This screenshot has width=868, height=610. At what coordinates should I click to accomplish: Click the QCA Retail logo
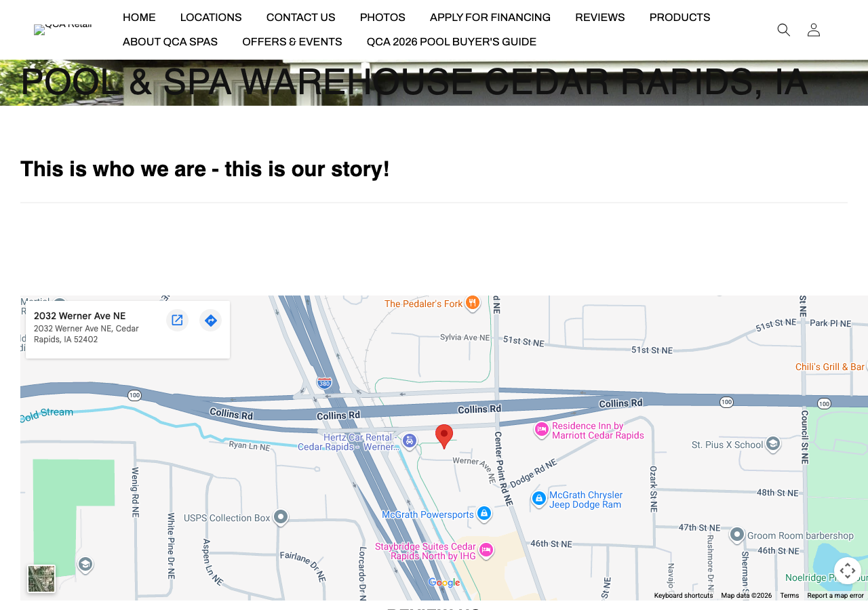[63, 30]
